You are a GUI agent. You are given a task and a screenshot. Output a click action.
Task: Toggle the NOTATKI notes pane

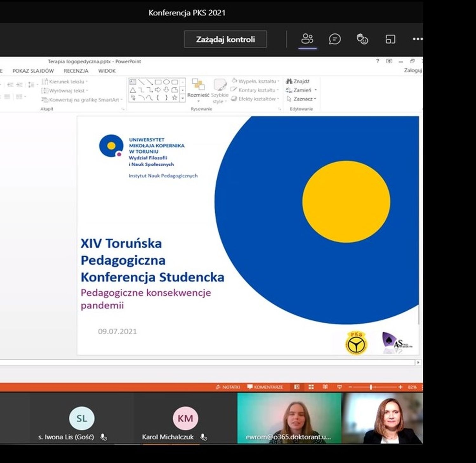(x=228, y=387)
